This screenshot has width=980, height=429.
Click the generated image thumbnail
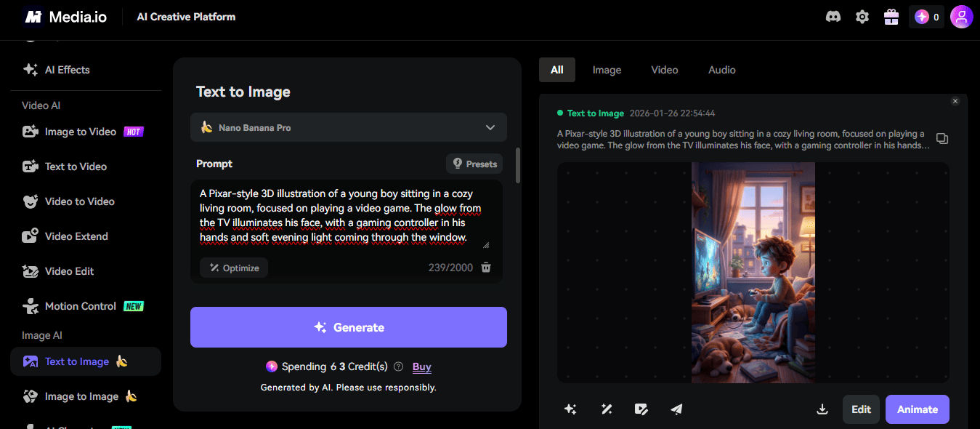(753, 273)
